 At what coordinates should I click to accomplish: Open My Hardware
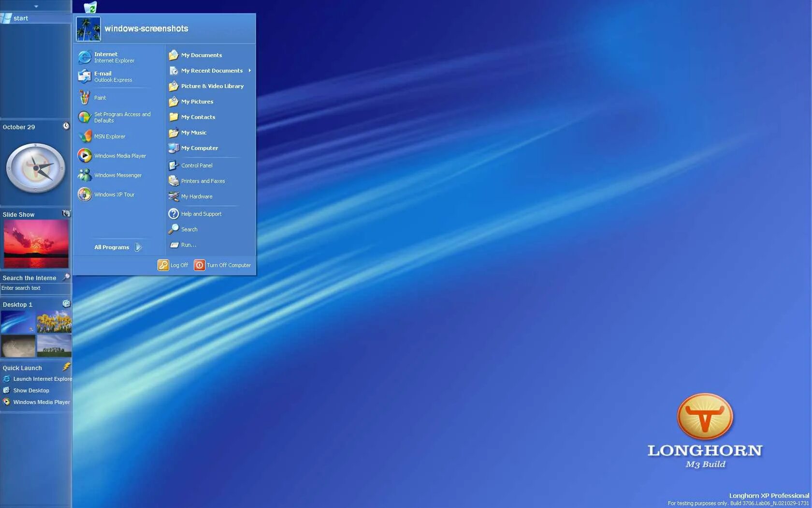tap(196, 196)
